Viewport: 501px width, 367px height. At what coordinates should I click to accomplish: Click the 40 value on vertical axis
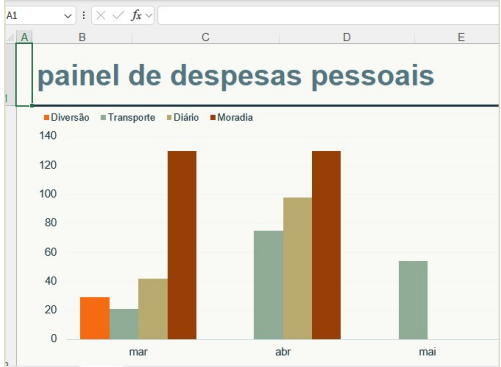51,281
